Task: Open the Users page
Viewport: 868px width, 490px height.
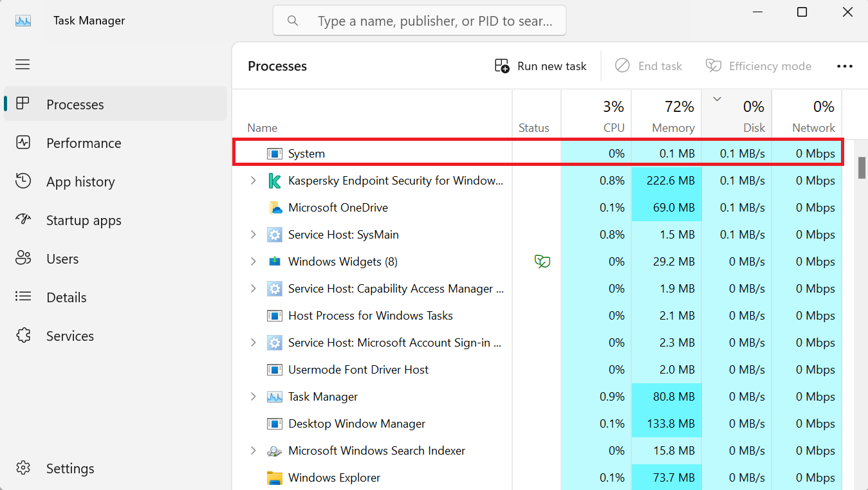Action: [116, 259]
